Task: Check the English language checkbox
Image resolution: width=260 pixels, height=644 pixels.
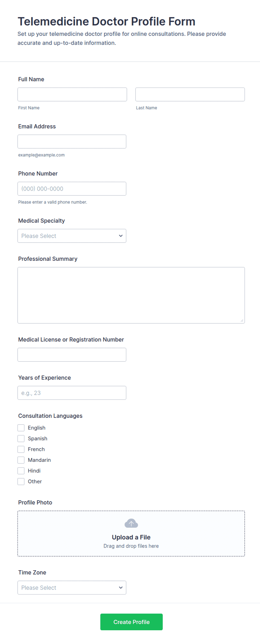Action: point(21,428)
